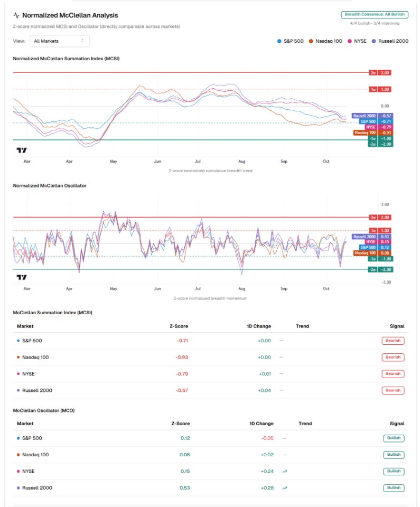
Task: Click the -0.93 Z-Score value for Nasdaq 100
Action: (x=182, y=358)
